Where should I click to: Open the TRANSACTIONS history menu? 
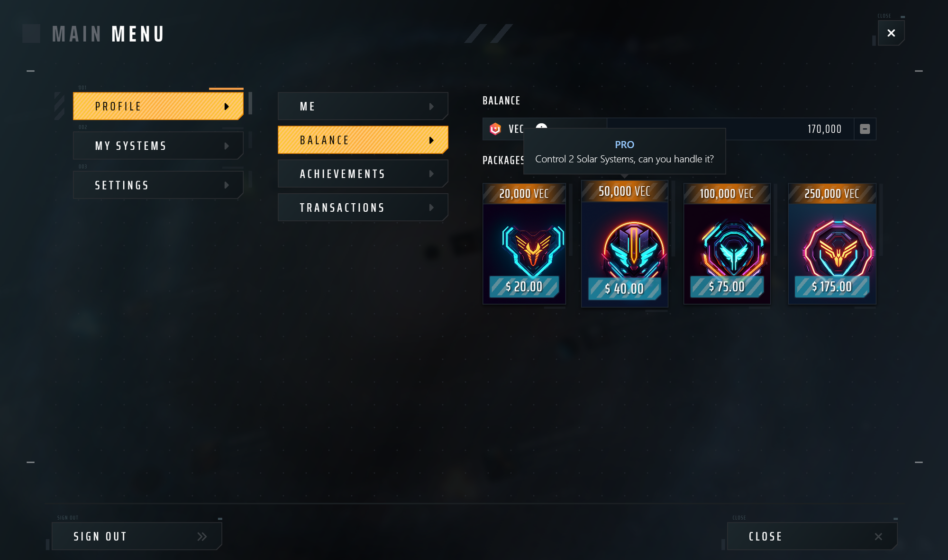[364, 208]
